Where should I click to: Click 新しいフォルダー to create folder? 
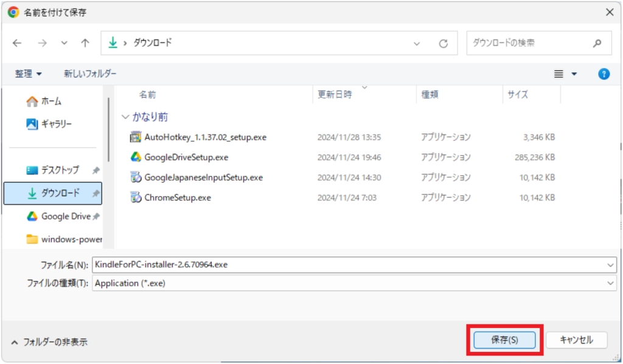[x=90, y=74]
